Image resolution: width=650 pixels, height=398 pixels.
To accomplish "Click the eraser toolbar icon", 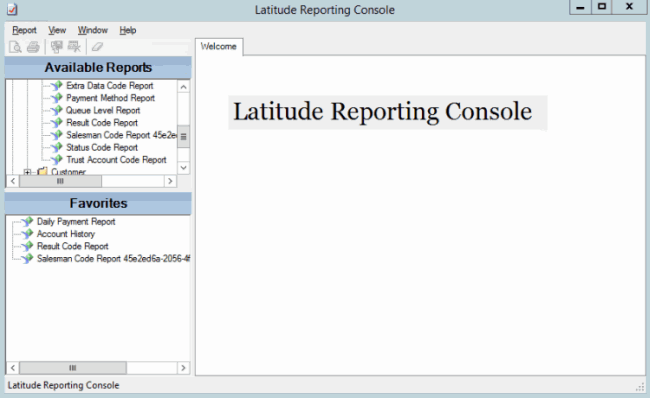I will (x=97, y=47).
